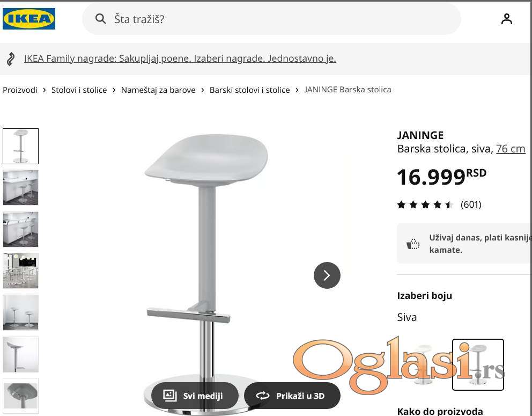Viewport: 532px width, 416px height.
Task: Open Nameštaj za barove breadcrumb
Action: click(x=158, y=90)
